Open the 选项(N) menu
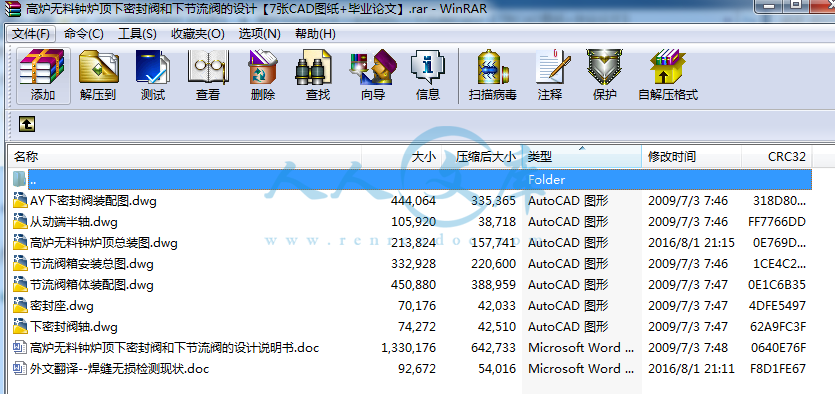This screenshot has height=394, width=835. [x=259, y=34]
